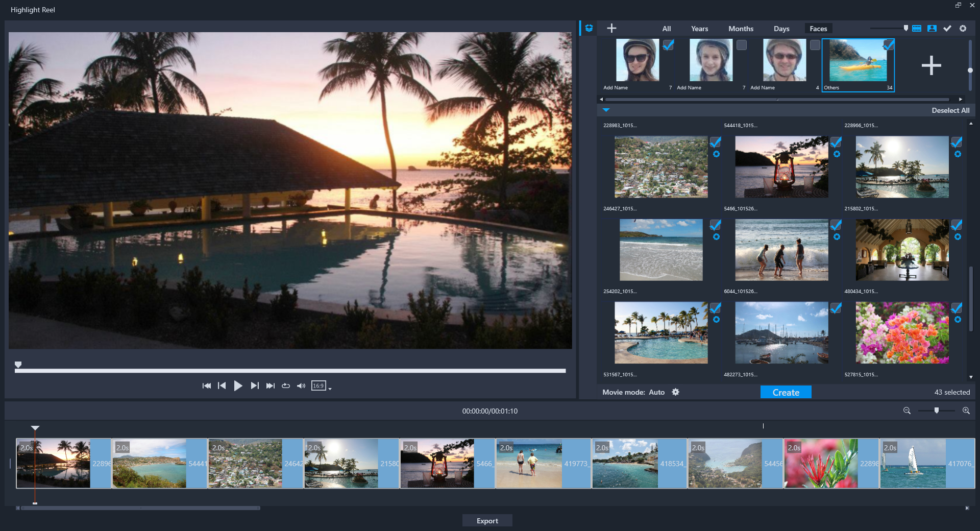The width and height of the screenshot is (980, 531).
Task: Play the highlight reel preview
Action: pos(238,386)
